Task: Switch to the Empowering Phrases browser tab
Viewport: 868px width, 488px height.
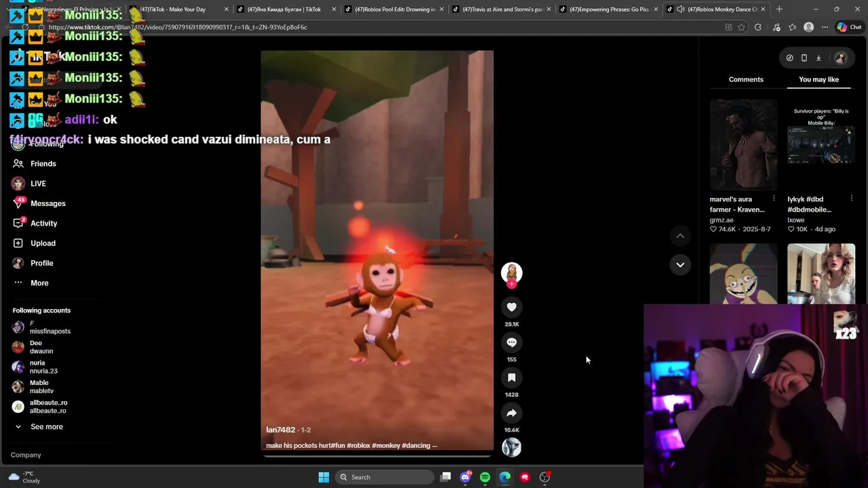Action: click(x=610, y=9)
